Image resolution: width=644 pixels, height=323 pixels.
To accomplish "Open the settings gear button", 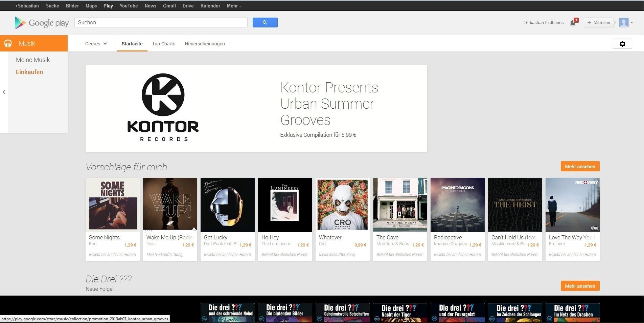I will (622, 44).
